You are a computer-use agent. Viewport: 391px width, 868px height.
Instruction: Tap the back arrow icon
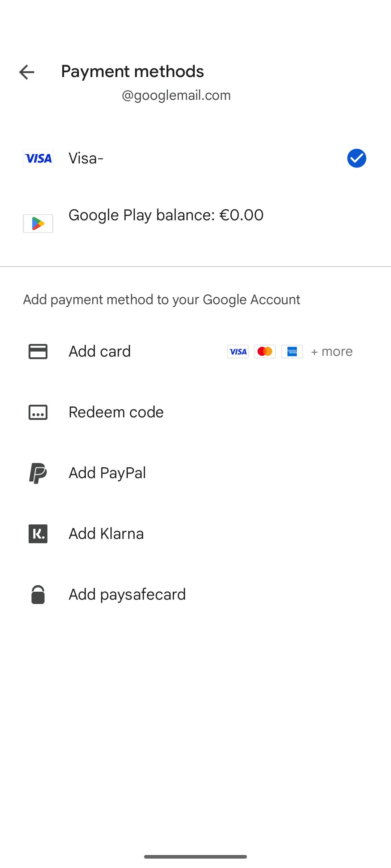pyautogui.click(x=27, y=72)
